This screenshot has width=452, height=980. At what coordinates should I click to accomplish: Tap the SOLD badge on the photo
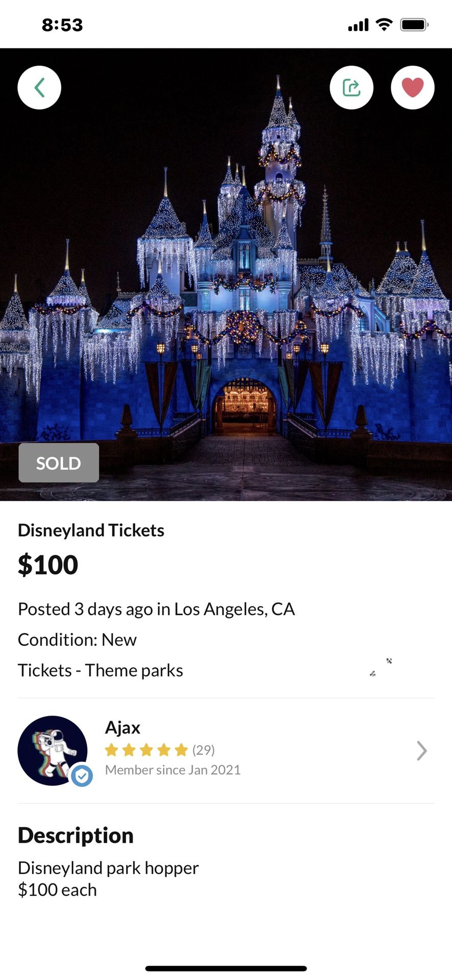[59, 463]
